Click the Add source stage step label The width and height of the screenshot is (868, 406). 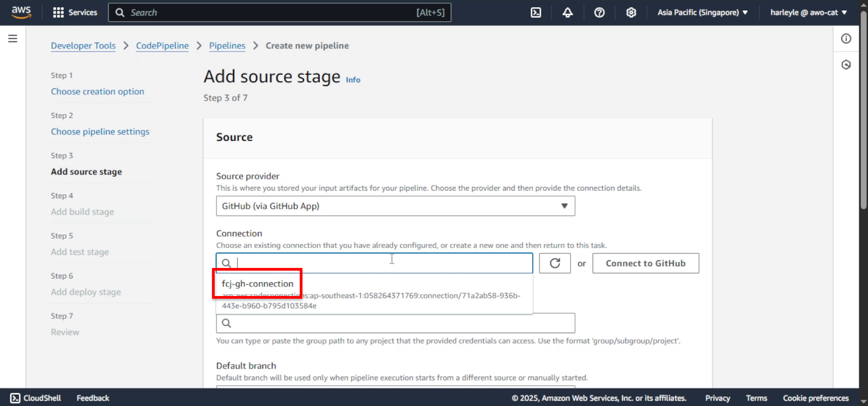(x=86, y=172)
